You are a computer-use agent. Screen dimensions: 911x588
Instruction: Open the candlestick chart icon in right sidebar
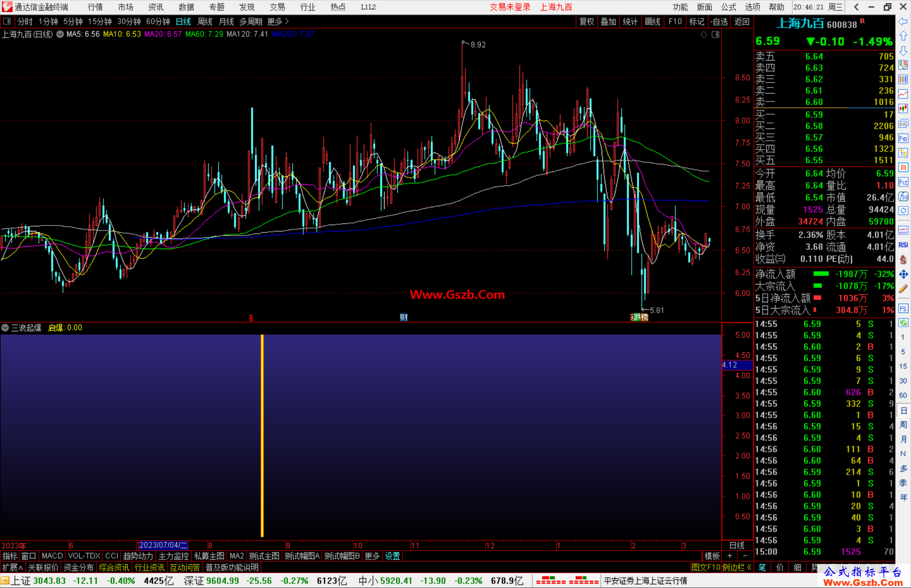click(x=903, y=109)
